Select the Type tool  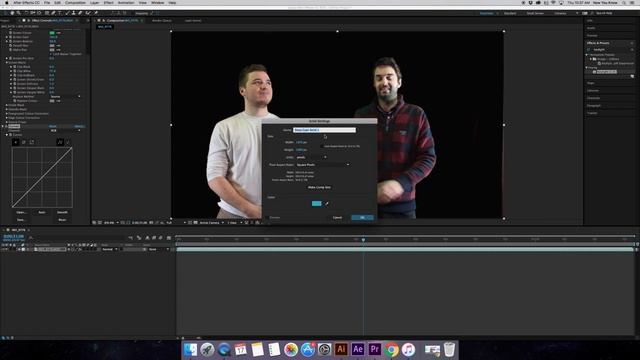[60, 13]
